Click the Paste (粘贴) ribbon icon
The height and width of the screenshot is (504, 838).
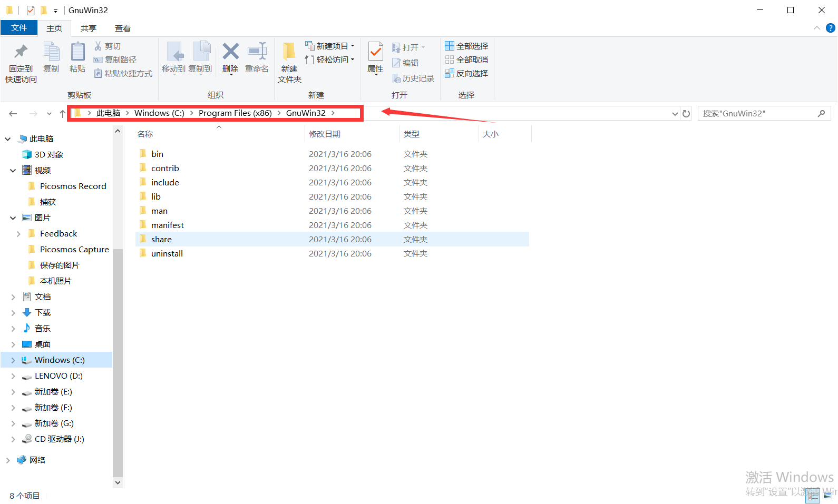click(x=77, y=52)
